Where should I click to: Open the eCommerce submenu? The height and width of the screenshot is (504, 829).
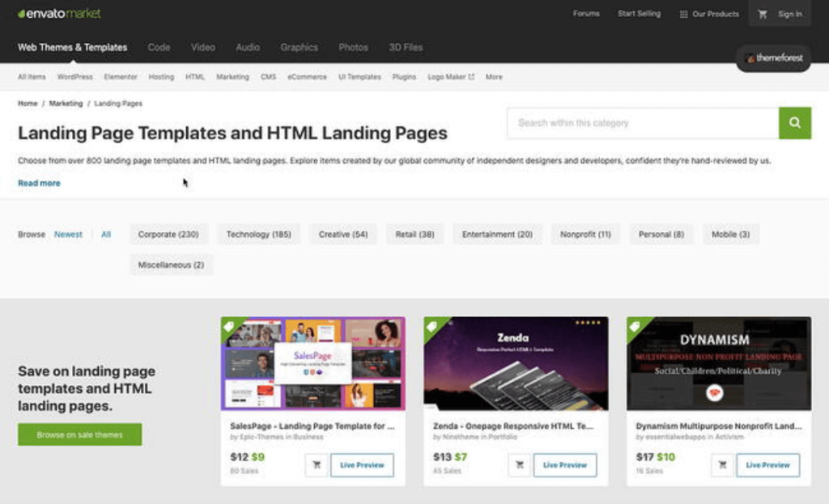pyautogui.click(x=307, y=77)
